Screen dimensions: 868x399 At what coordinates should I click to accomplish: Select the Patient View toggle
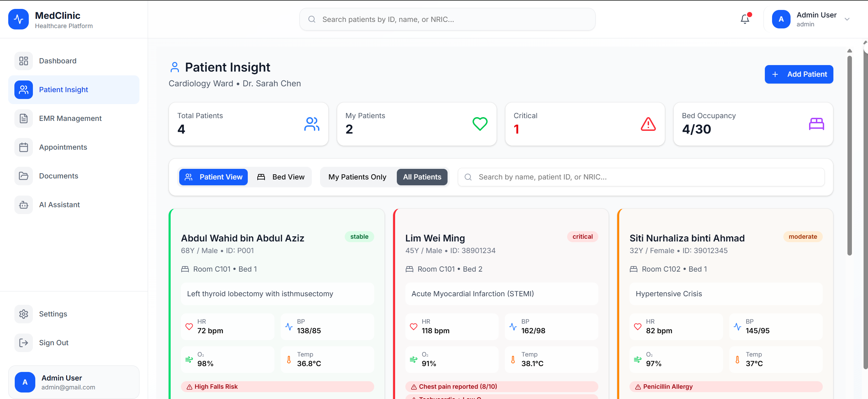(x=213, y=177)
